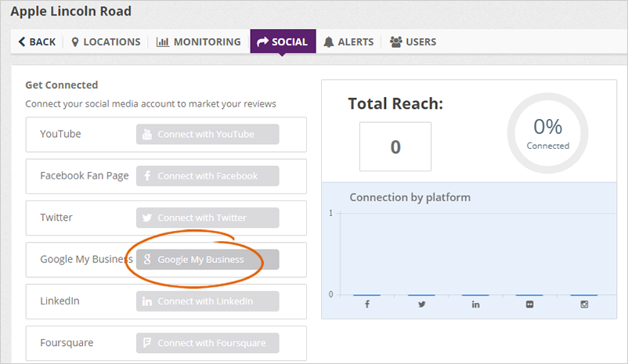Open the Users tab

[413, 41]
